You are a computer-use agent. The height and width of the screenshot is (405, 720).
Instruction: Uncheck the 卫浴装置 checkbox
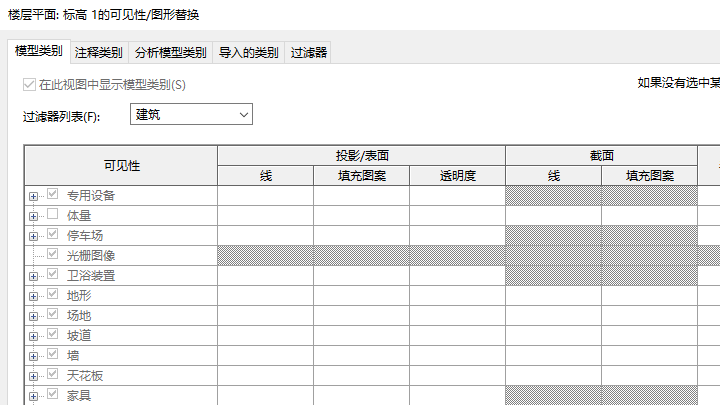(x=53, y=275)
